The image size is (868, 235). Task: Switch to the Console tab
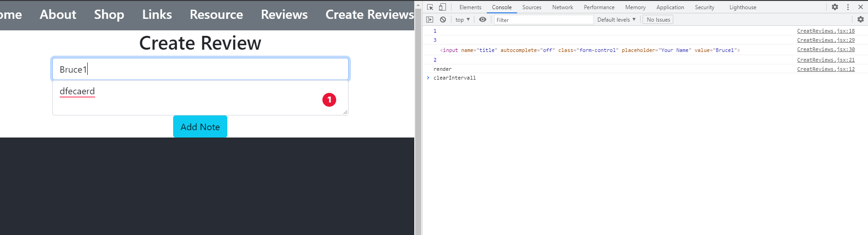click(x=502, y=7)
